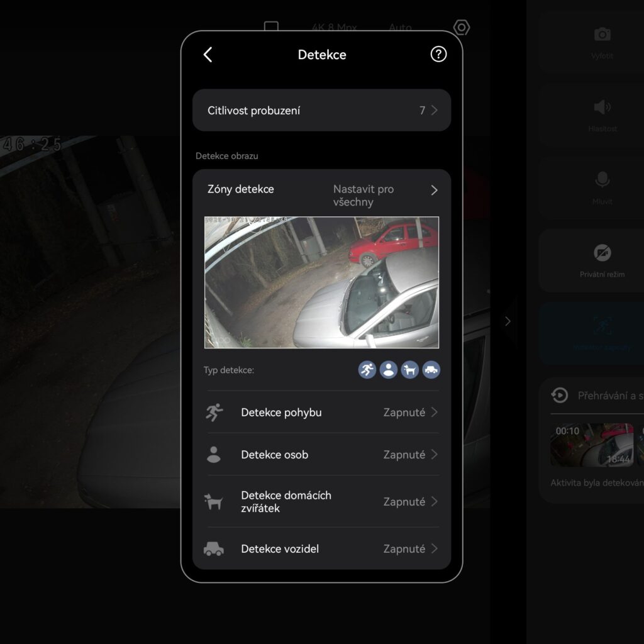Open detection zone camera preview image
The height and width of the screenshot is (644, 644).
coord(321,282)
